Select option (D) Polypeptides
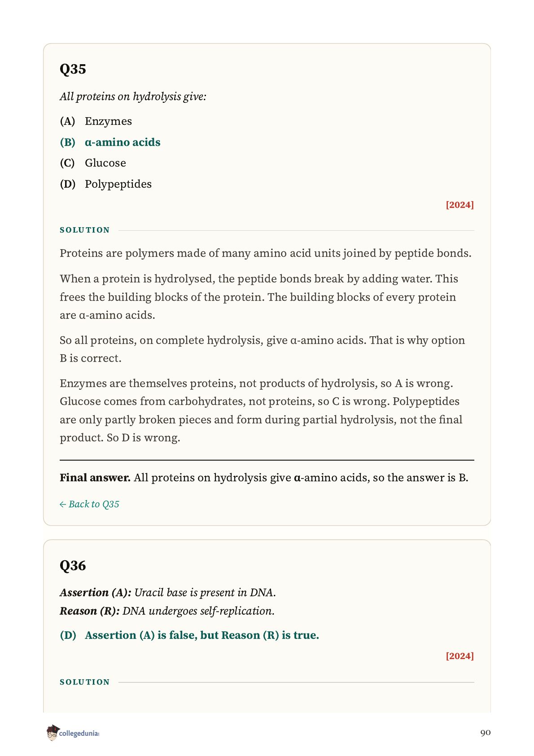 coord(106,184)
